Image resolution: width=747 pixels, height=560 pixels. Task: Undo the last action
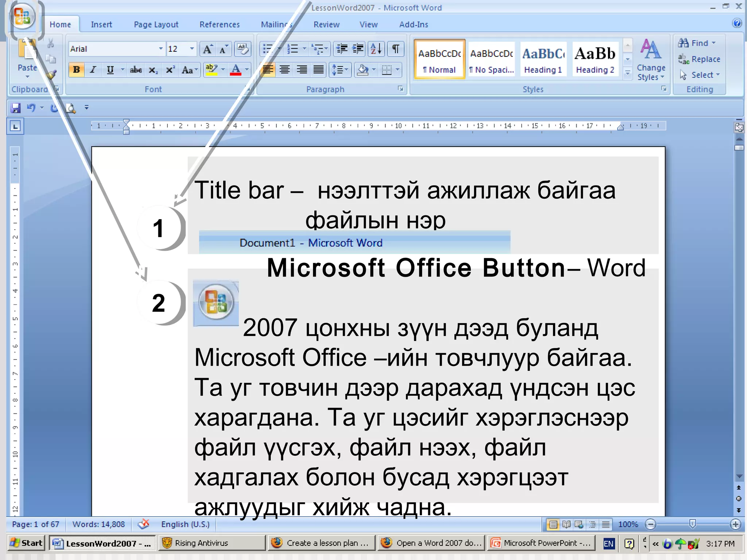[x=31, y=108]
